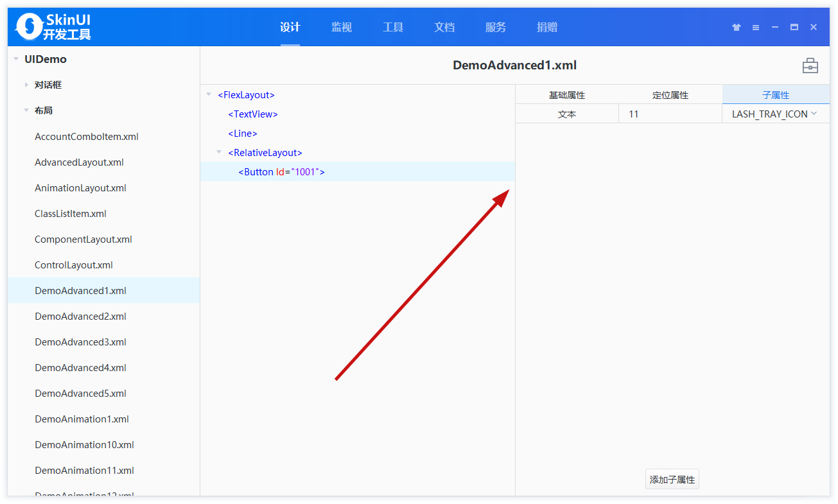Open DemoAdvanced1.xml in file list
The width and height of the screenshot is (838, 504).
pyautogui.click(x=80, y=291)
